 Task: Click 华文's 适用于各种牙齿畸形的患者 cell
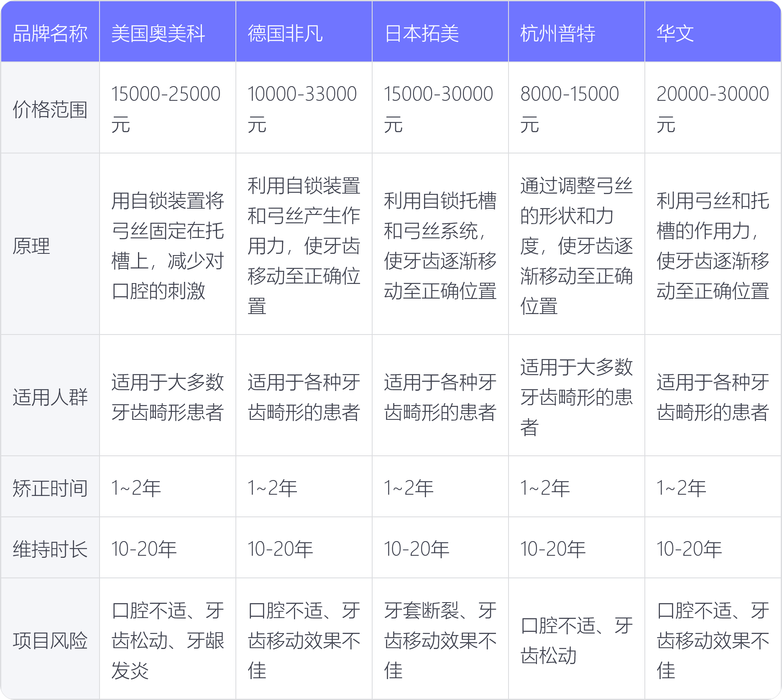tap(713, 396)
